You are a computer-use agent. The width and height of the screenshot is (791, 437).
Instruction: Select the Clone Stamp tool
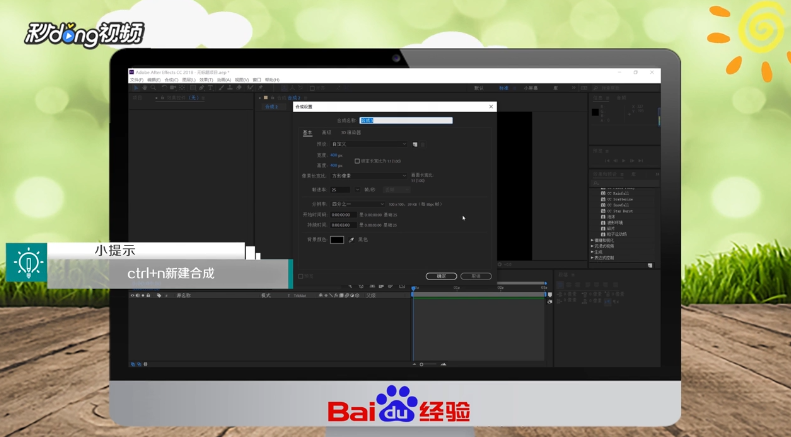click(x=230, y=88)
